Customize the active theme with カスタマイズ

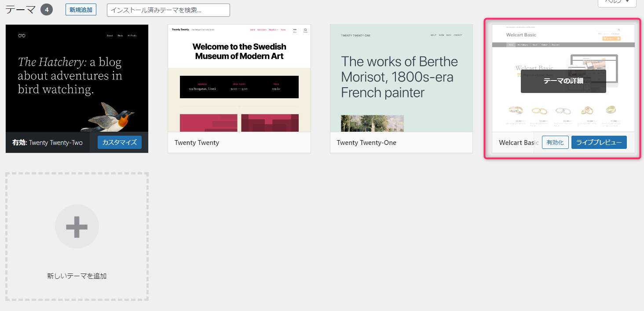(120, 142)
